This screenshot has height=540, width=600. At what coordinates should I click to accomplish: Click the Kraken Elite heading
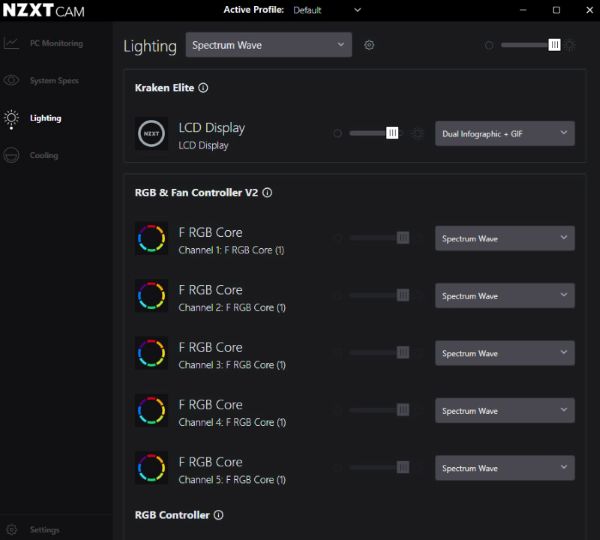[x=165, y=88]
